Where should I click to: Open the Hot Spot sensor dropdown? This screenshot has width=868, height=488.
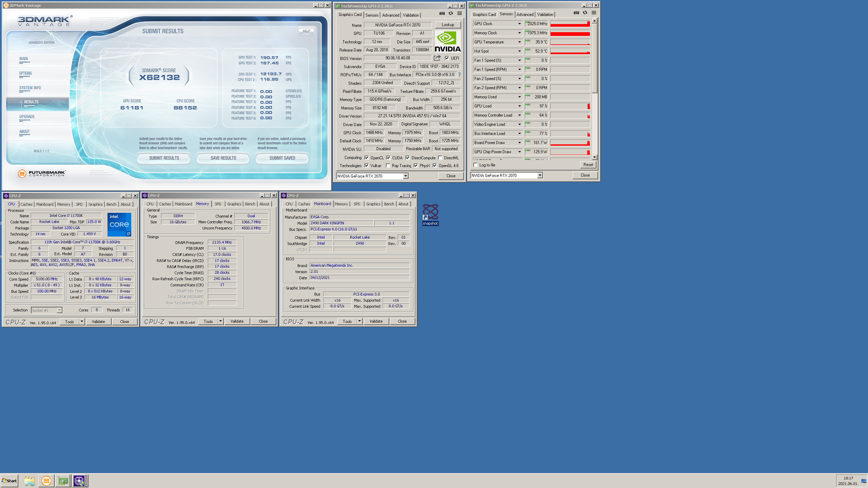pos(519,51)
